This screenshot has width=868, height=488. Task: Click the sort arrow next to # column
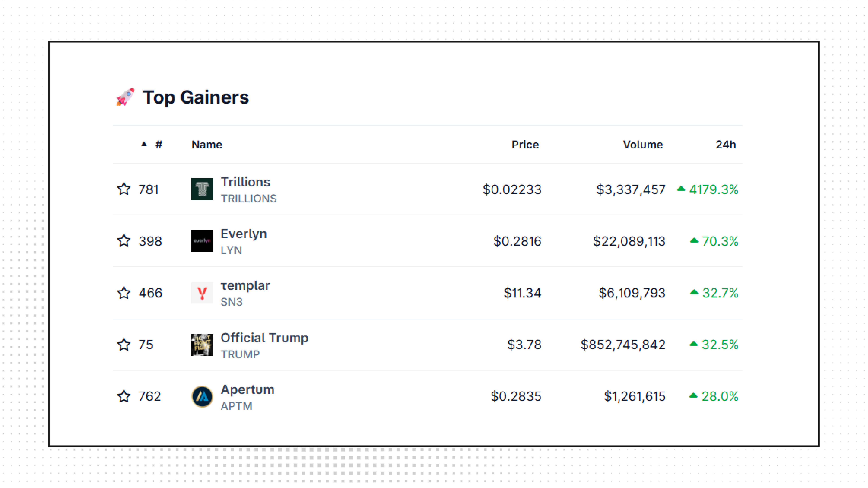tap(144, 145)
